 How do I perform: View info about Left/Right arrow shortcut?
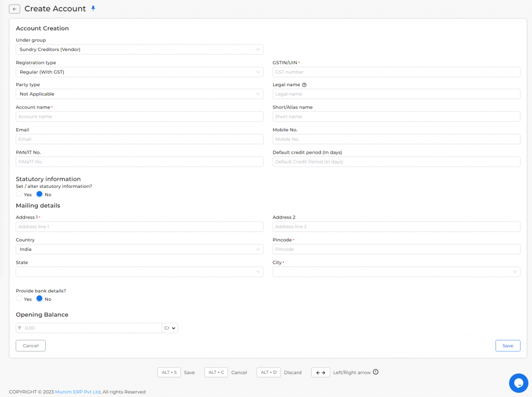(x=376, y=372)
